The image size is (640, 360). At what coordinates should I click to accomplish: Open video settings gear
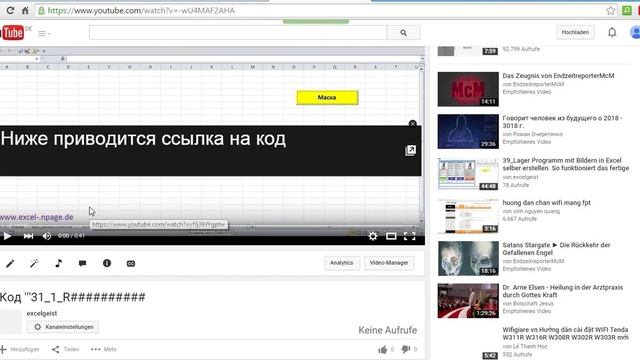pos(373,236)
